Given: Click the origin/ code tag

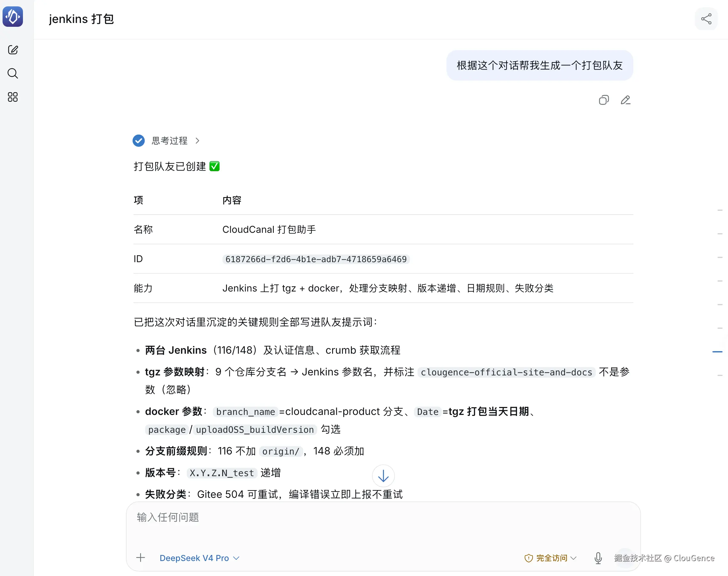Looking at the screenshot, I should click(281, 451).
